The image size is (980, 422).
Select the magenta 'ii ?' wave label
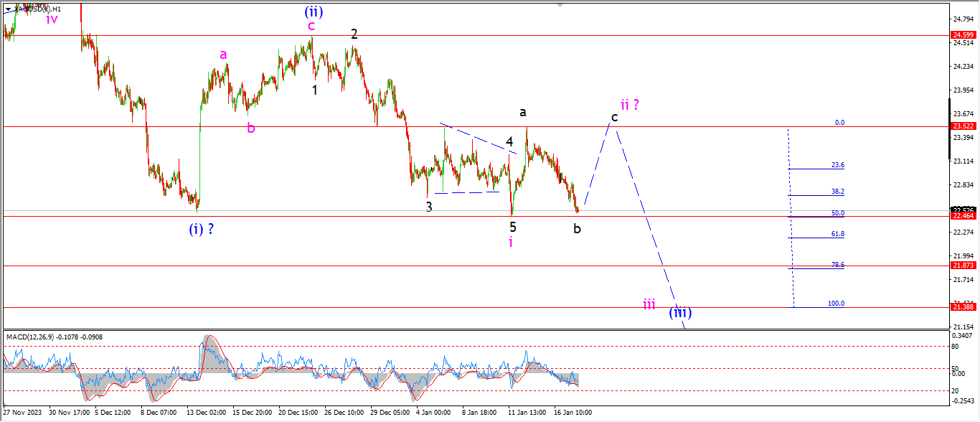pos(629,104)
